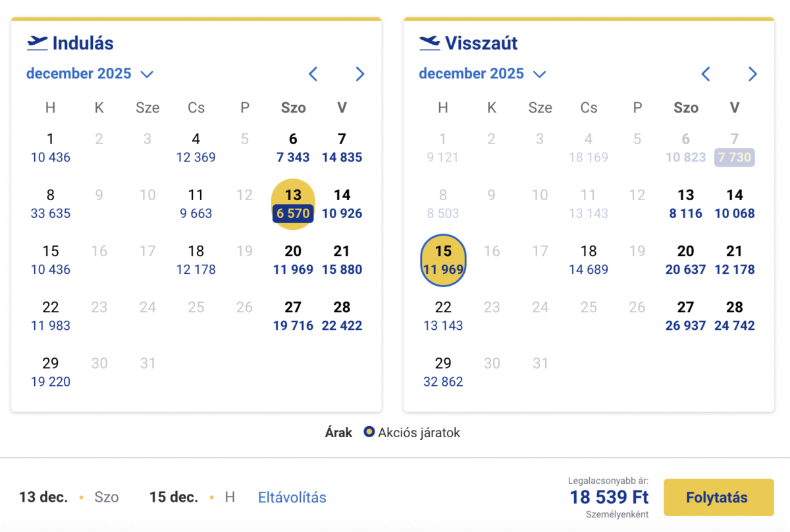Go to next month in Indulás calendar
The width and height of the screenshot is (790, 532).
click(359, 74)
